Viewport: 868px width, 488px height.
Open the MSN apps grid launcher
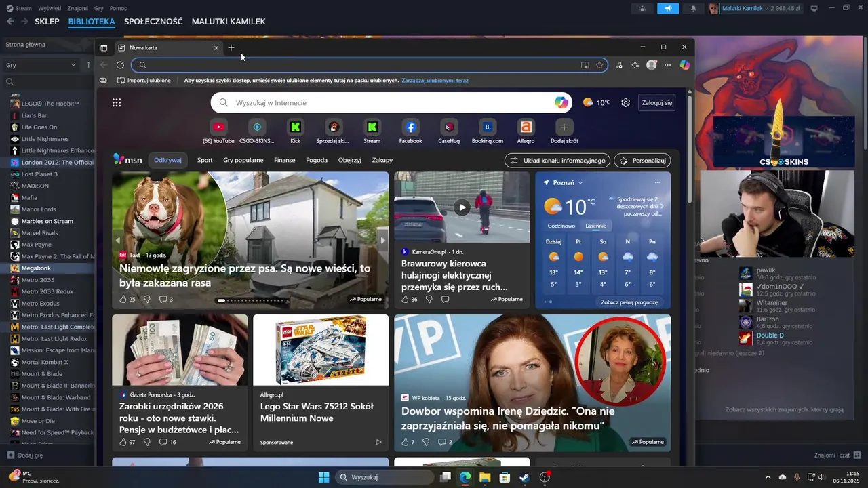pyautogui.click(x=117, y=102)
